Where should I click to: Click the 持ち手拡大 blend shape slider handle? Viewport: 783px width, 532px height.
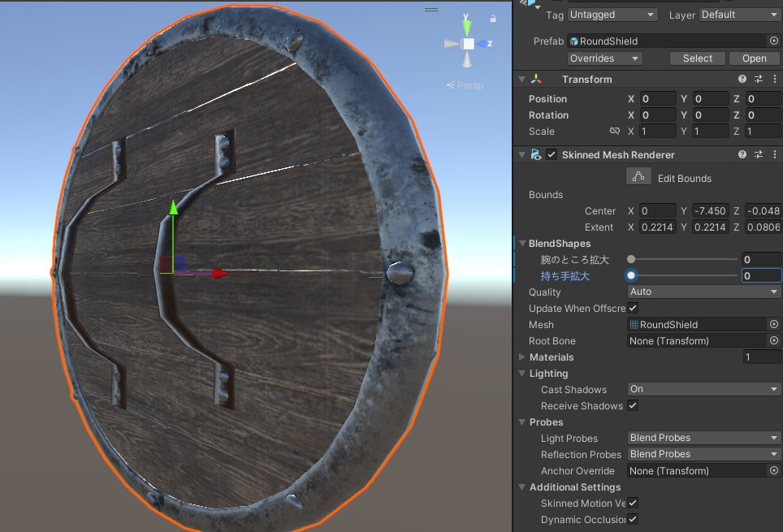point(631,275)
